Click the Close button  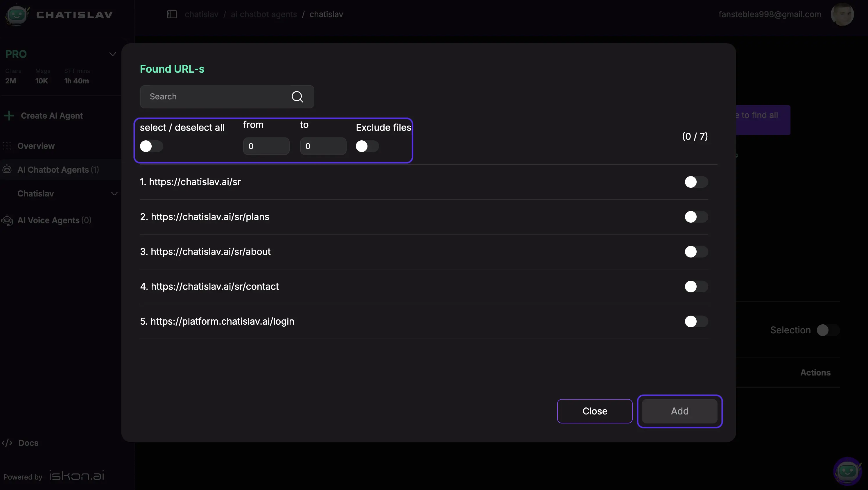point(595,411)
